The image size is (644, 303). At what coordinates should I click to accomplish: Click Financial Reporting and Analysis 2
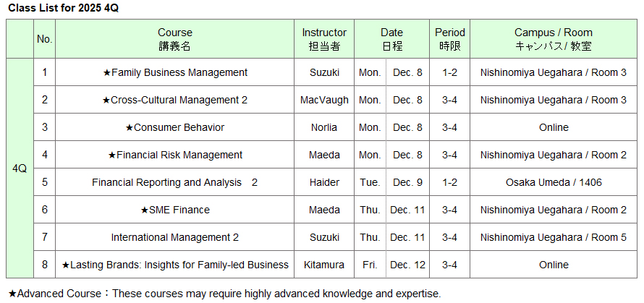click(x=175, y=182)
